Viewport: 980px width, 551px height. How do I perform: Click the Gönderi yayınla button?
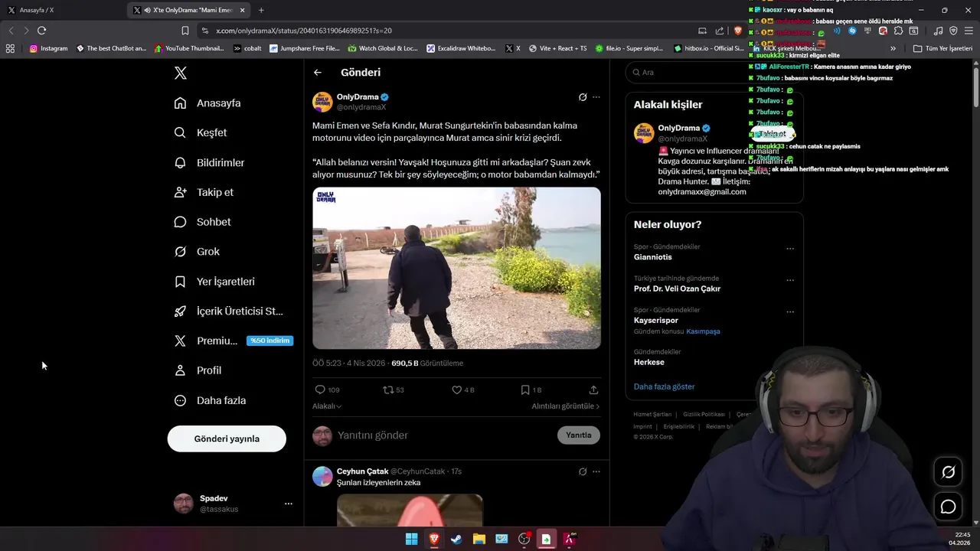click(227, 439)
